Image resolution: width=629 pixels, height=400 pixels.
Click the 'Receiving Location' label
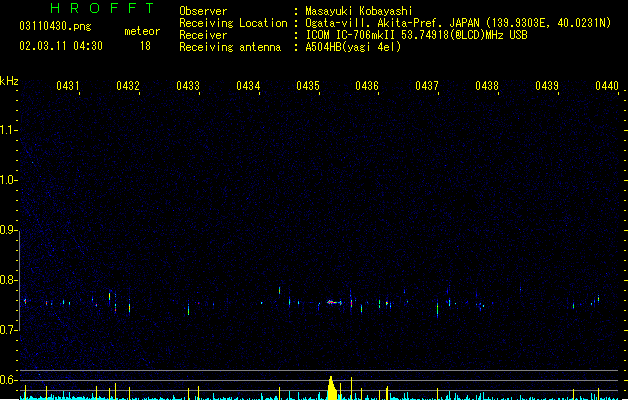pos(233,23)
